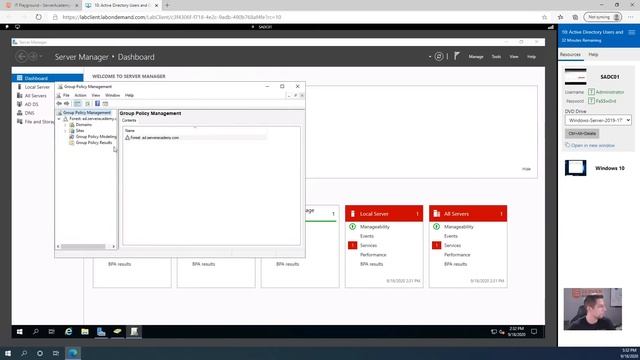This screenshot has width=640, height=360.
Task: Click Ctrl+Alt+Delete button
Action: tap(582, 133)
